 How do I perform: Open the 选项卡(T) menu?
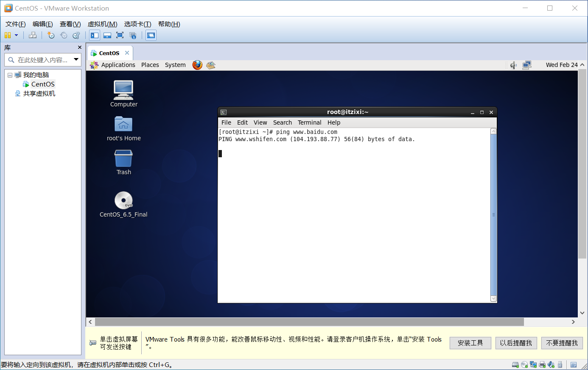[138, 24]
